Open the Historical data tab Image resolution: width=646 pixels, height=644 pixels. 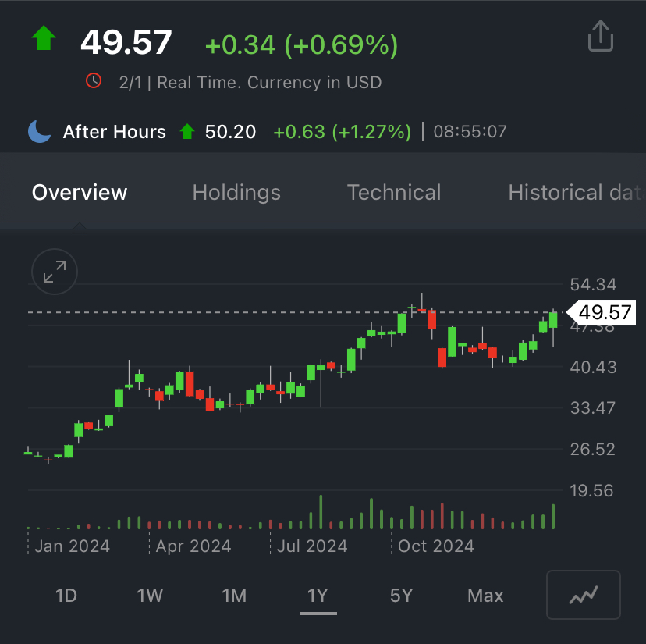[x=577, y=193]
